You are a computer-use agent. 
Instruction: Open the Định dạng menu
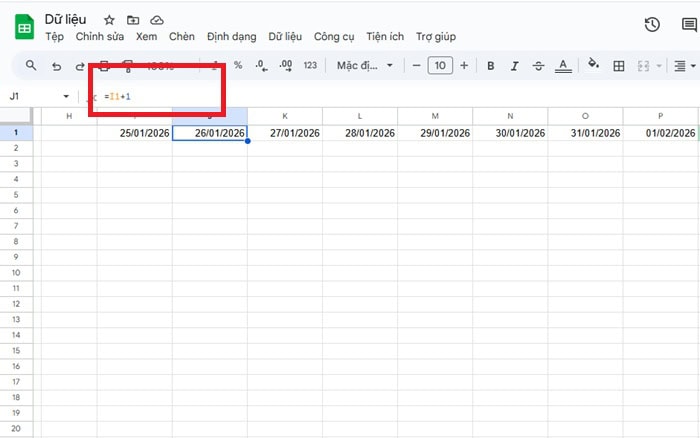pos(231,37)
